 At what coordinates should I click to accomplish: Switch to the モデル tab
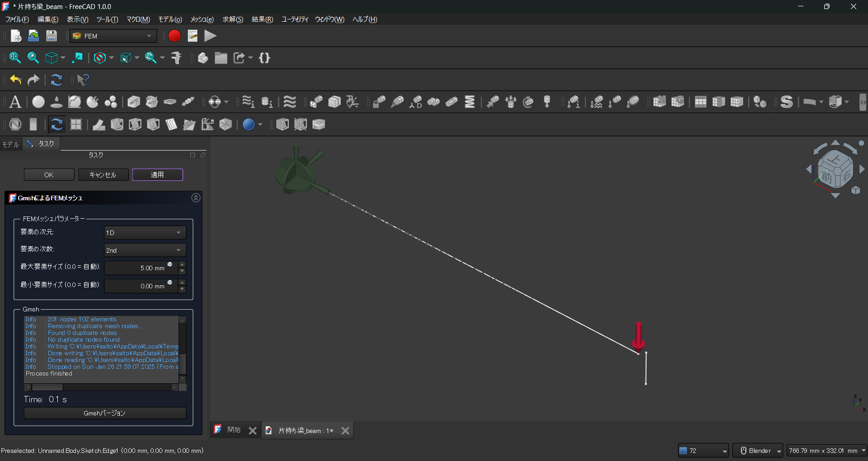[11, 144]
